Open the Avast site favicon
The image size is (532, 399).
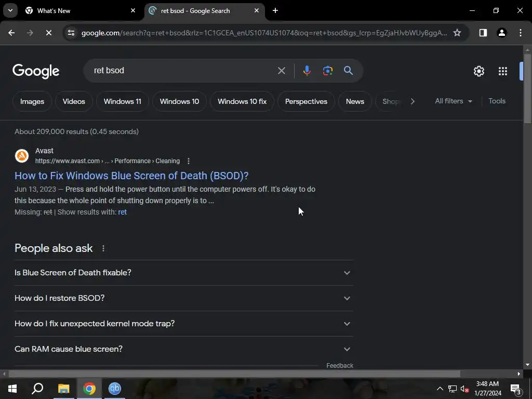coord(22,156)
